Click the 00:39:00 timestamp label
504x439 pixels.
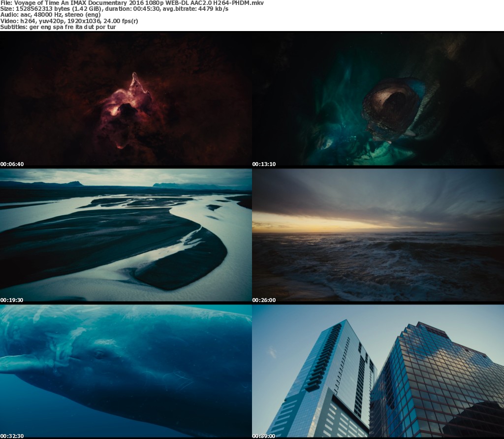264,436
